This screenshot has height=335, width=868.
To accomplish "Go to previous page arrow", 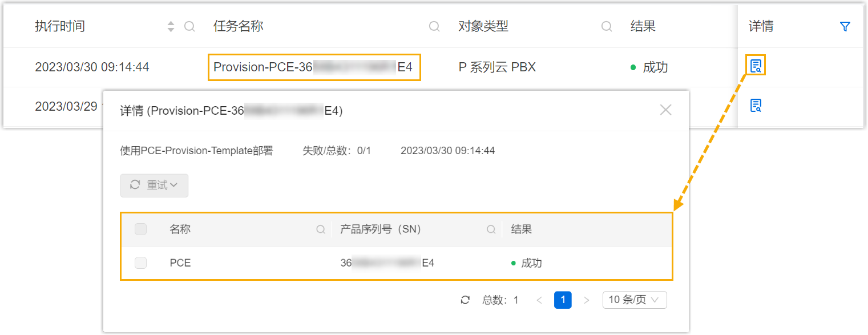I will click(539, 300).
